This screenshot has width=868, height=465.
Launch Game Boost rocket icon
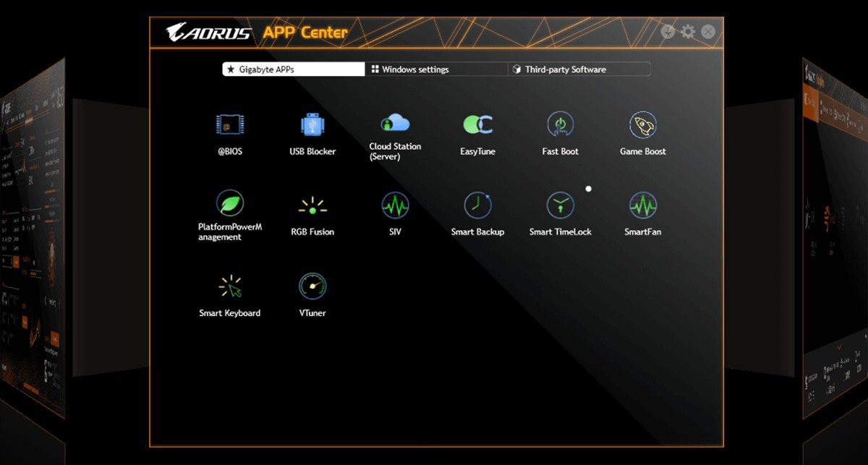642,124
